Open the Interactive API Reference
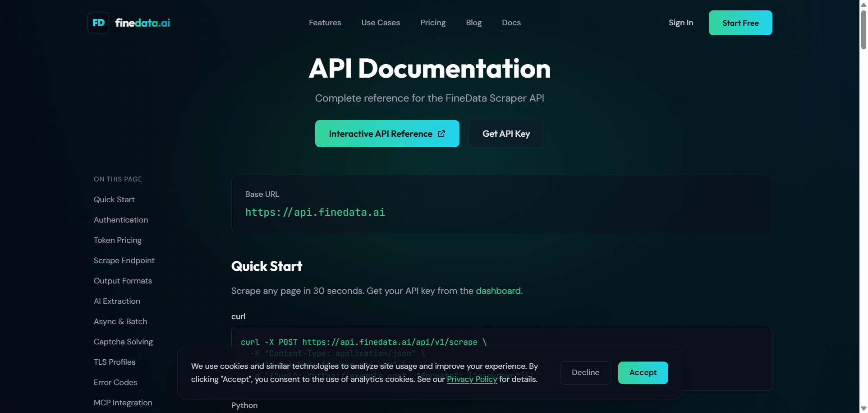The height and width of the screenshot is (413, 868). (x=381, y=134)
